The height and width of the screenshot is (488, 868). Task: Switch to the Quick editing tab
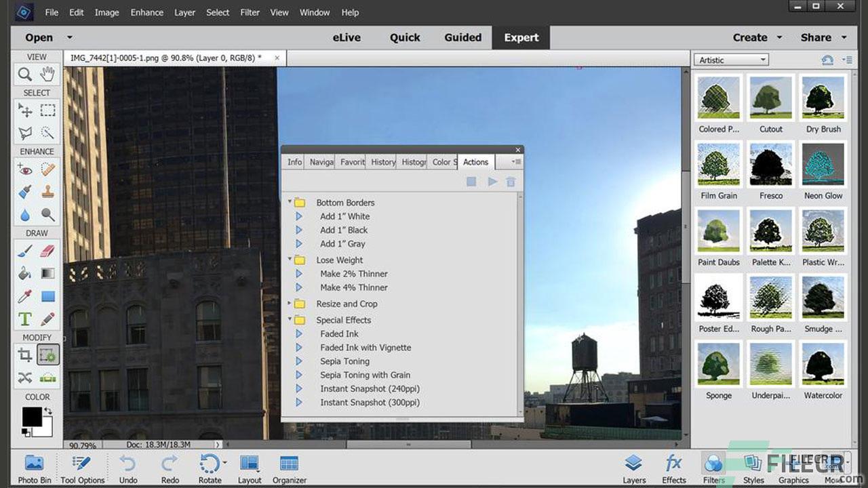pos(404,37)
